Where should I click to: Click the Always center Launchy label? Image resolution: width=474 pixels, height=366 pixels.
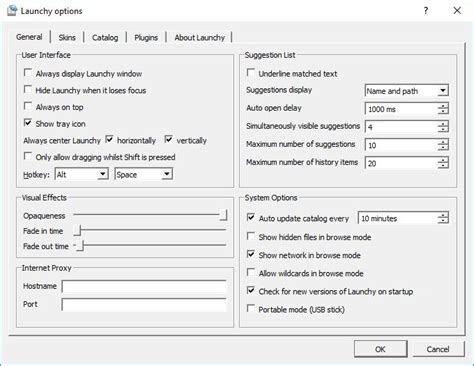pyautogui.click(x=62, y=141)
